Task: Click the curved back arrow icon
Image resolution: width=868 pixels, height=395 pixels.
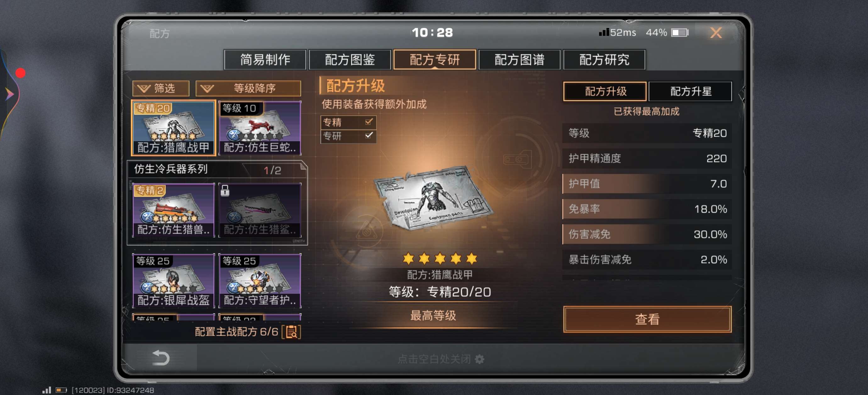Action: [x=161, y=358]
